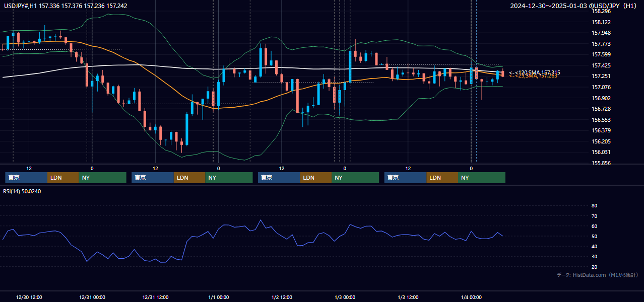Pick the 156.553 price axis value

click(x=601, y=120)
